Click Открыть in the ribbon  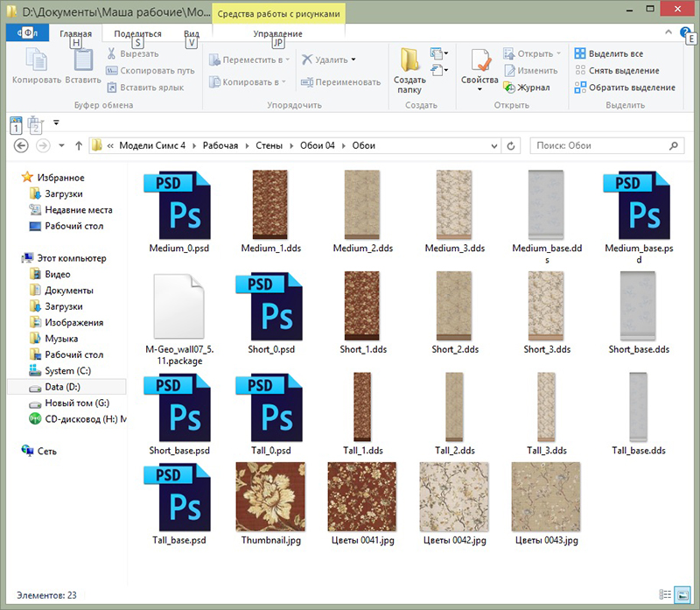click(x=532, y=53)
